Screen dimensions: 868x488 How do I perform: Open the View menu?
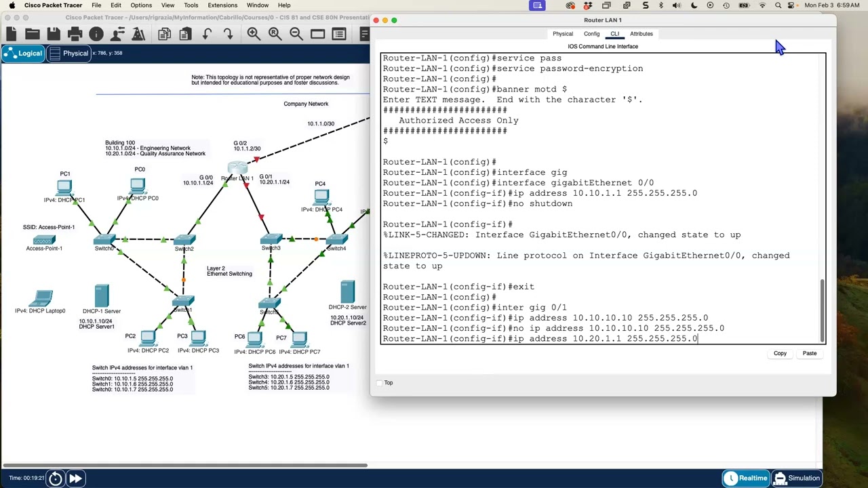click(x=167, y=5)
